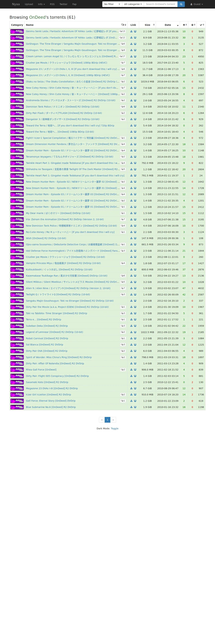Open magnet link for Sukeban Deka
This screenshot has height=644, width=215.
135,326
